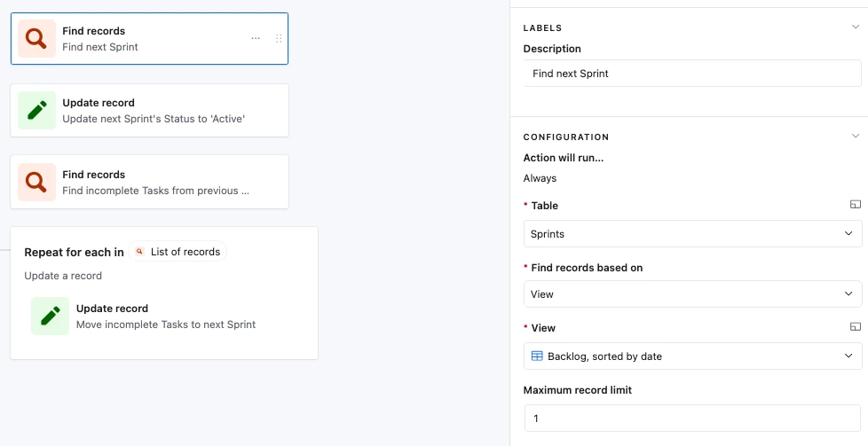Open the Backlog, sorted by date dropdown

tap(692, 356)
